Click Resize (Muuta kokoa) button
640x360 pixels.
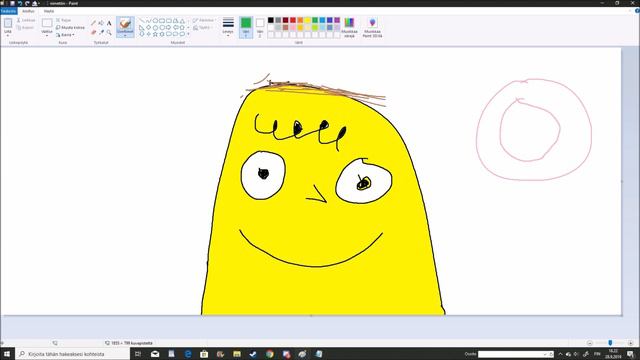coord(70,27)
